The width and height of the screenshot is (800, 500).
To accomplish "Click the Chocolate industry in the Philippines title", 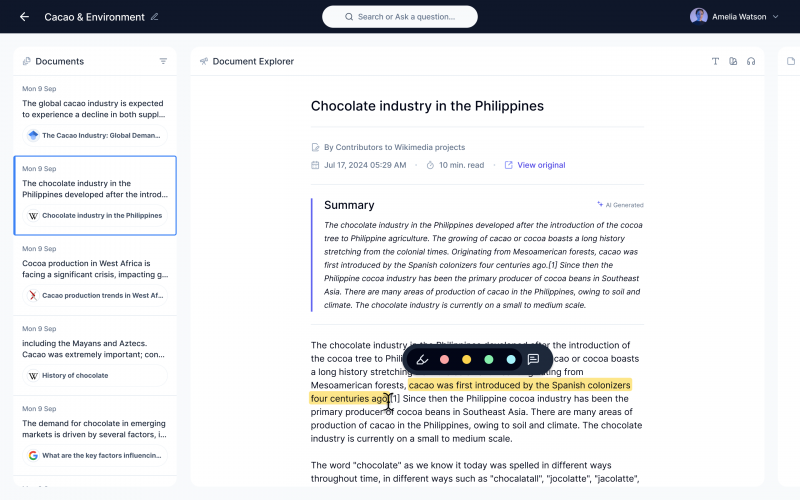I will (428, 106).
